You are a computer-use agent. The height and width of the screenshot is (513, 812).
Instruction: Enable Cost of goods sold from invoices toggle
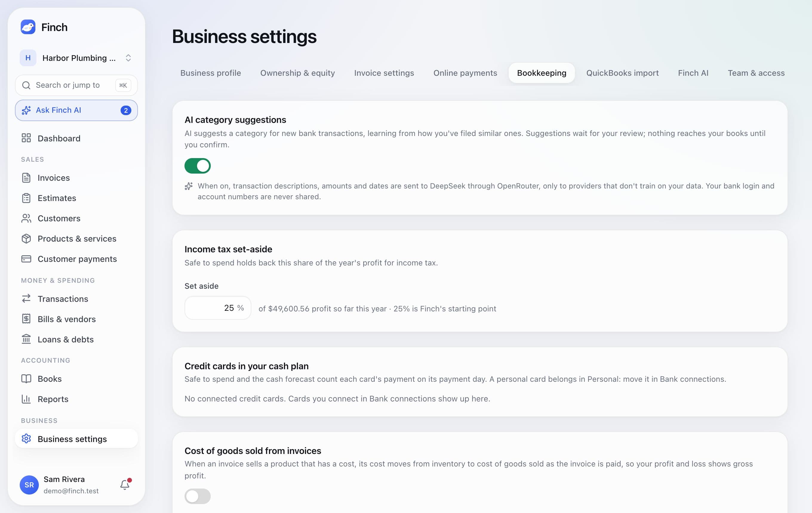[x=198, y=496]
